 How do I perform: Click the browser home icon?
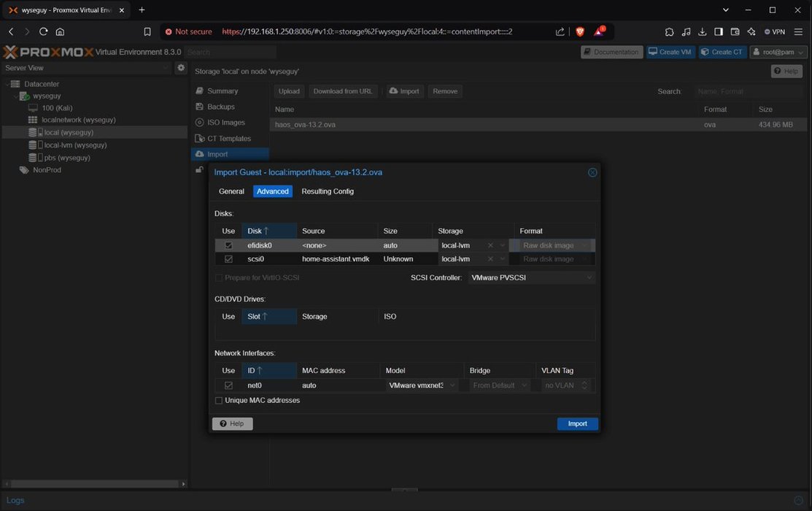(60, 31)
